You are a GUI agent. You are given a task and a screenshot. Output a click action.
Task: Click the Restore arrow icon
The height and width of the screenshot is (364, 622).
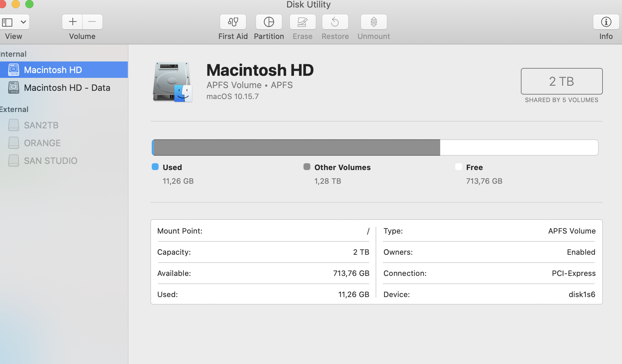[335, 22]
